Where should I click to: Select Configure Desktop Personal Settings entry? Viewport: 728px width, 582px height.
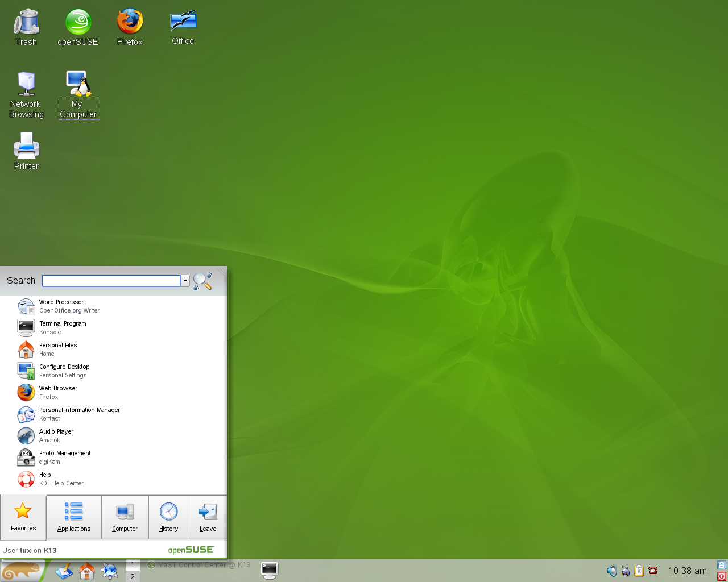pos(64,371)
